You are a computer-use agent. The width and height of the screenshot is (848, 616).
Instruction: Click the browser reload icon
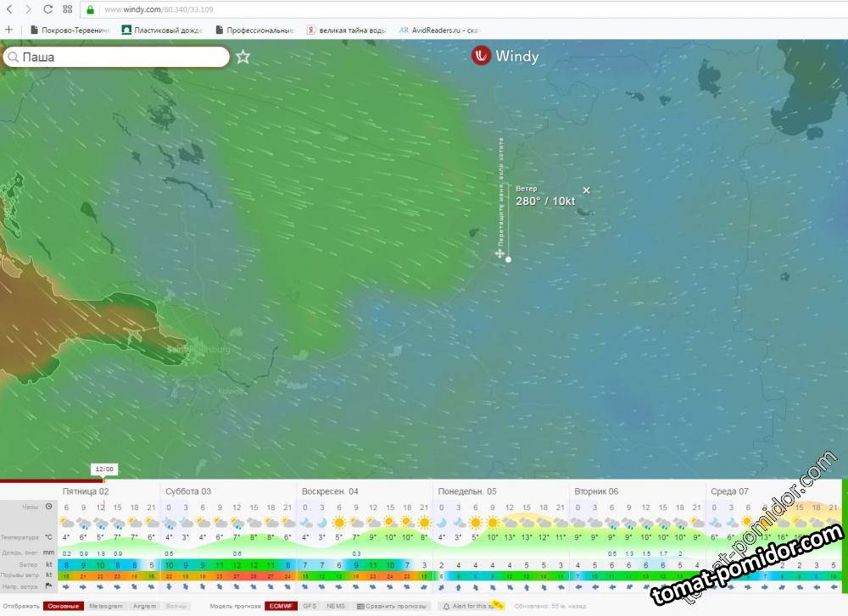click(x=47, y=9)
